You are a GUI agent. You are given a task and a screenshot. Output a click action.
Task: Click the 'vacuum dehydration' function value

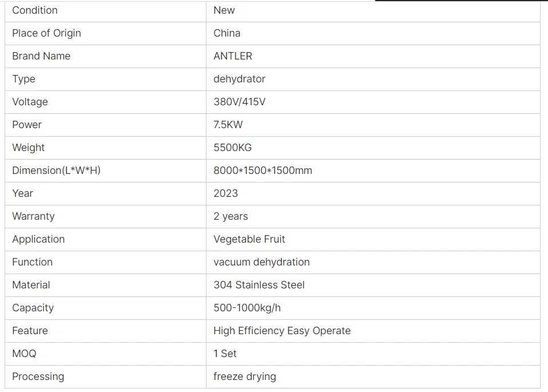[261, 262]
